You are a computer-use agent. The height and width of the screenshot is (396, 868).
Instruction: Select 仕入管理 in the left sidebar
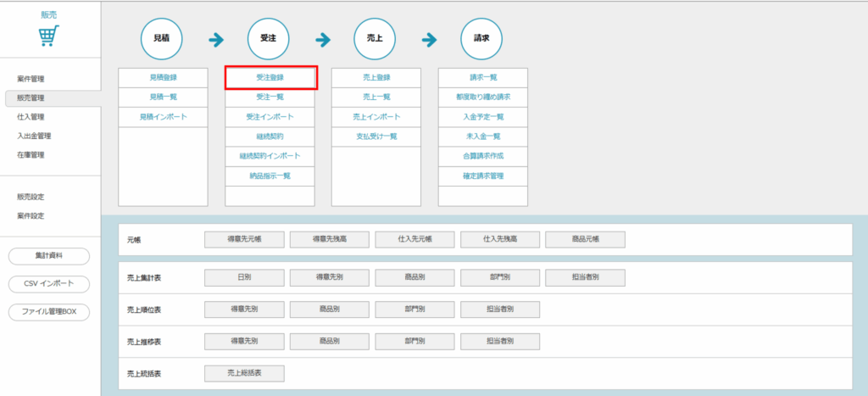coord(31,117)
